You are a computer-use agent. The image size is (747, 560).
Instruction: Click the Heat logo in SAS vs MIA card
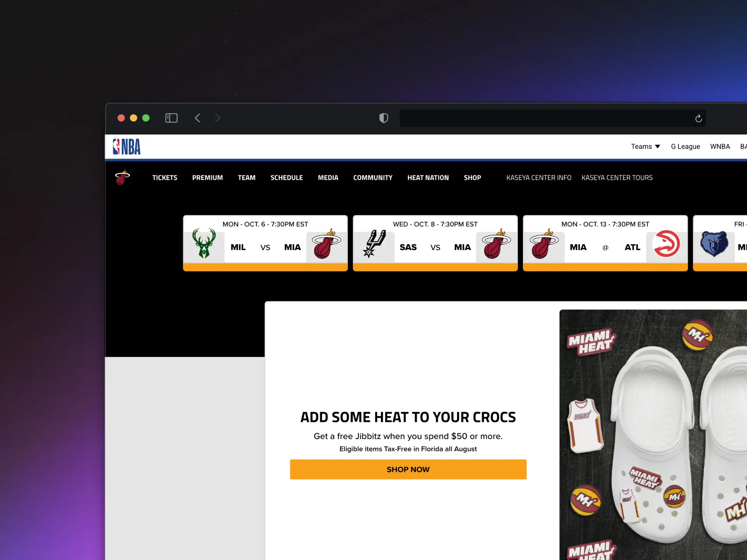(496, 244)
